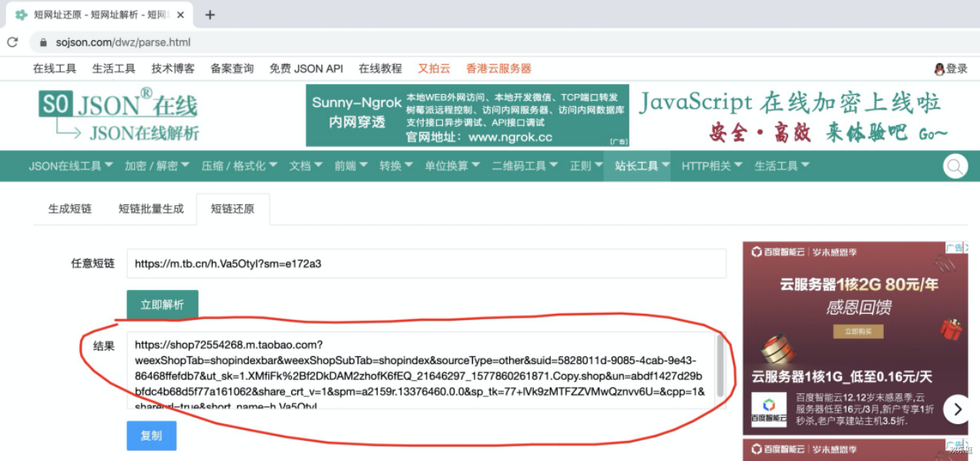
Task: Expand the 压缩 / 格式化 dropdown menu
Action: pyautogui.click(x=240, y=166)
